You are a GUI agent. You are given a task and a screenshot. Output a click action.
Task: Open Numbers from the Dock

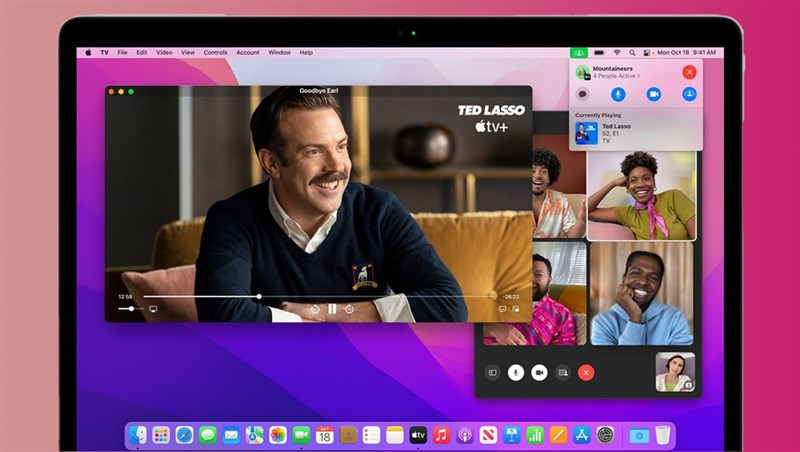pos(535,435)
